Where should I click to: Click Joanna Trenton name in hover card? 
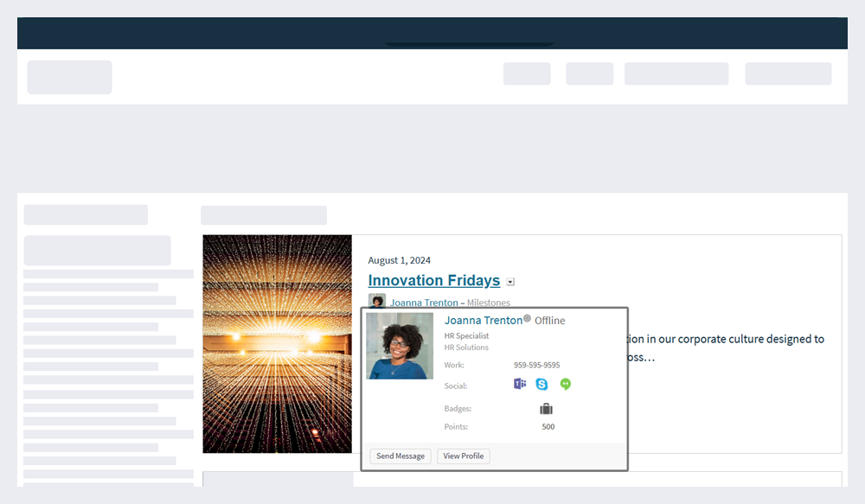(484, 321)
